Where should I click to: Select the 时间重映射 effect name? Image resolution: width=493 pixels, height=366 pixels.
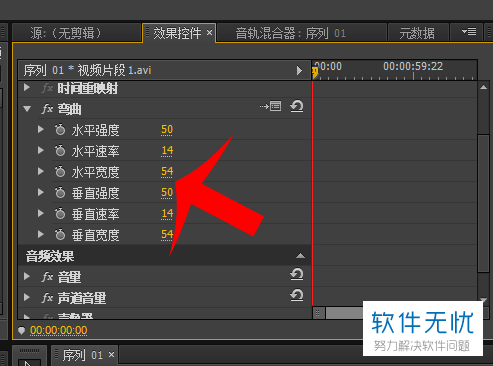(x=88, y=88)
